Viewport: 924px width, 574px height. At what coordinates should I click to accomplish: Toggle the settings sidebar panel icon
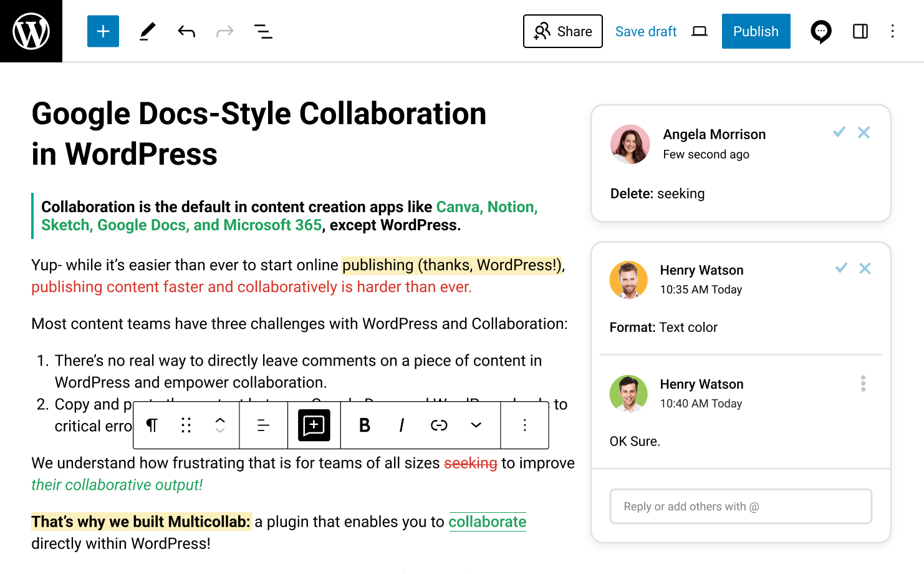point(860,31)
